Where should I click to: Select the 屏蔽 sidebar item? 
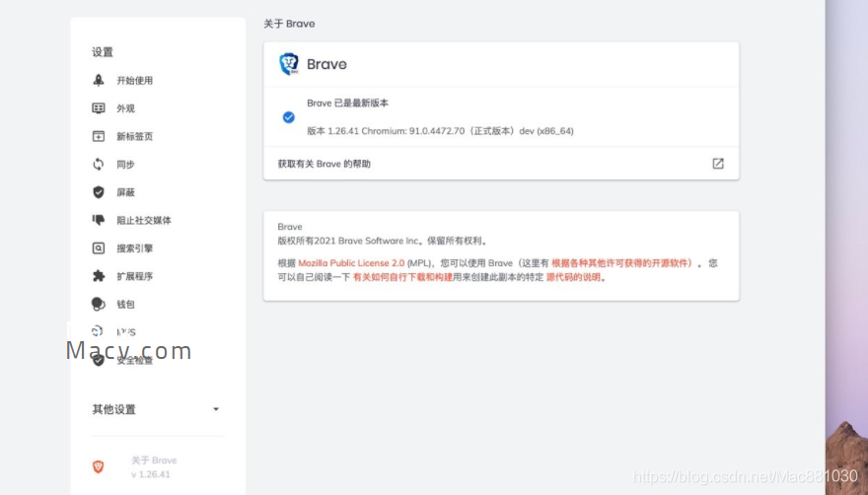point(125,192)
